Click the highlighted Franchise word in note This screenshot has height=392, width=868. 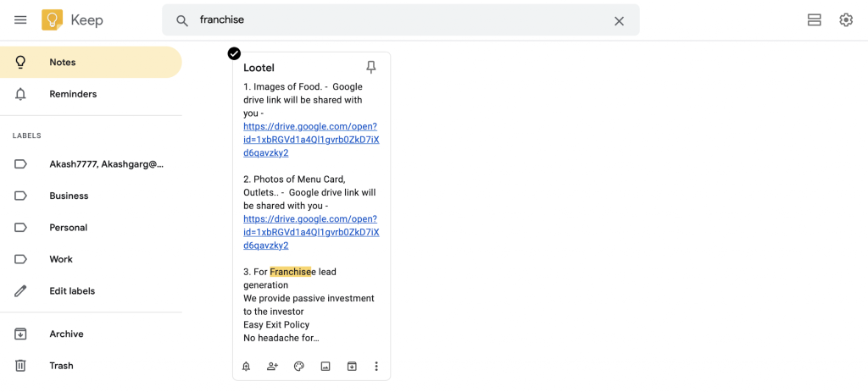click(291, 272)
